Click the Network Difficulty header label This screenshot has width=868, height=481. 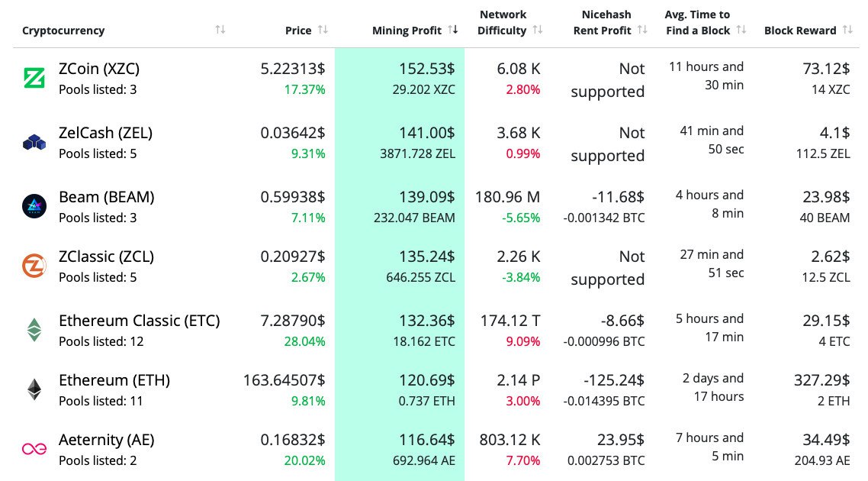click(x=502, y=23)
